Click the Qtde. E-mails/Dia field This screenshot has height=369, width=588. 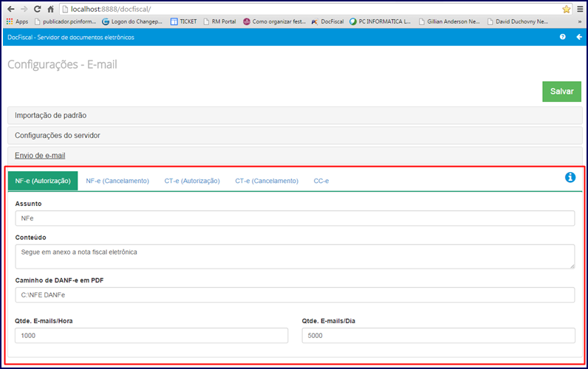pos(438,335)
